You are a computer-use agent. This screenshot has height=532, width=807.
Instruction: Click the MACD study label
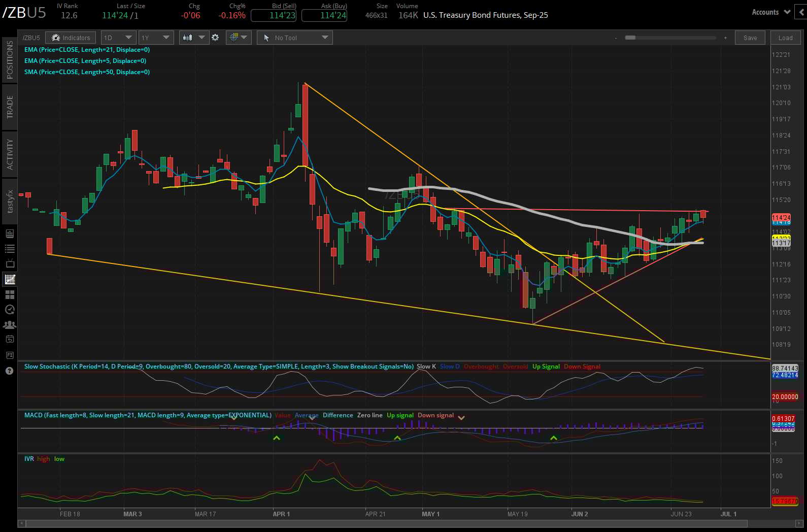148,415
